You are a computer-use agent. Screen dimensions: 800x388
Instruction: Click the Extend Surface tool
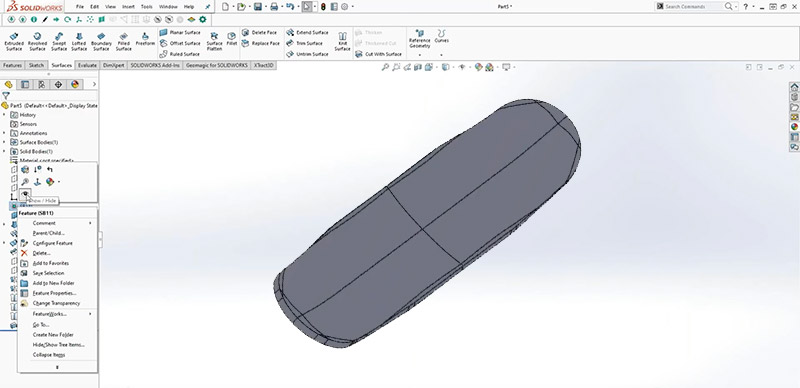308,32
